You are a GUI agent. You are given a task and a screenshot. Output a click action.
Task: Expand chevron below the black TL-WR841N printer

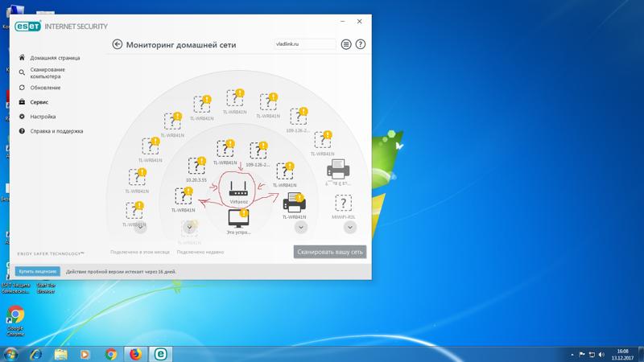[x=300, y=227]
